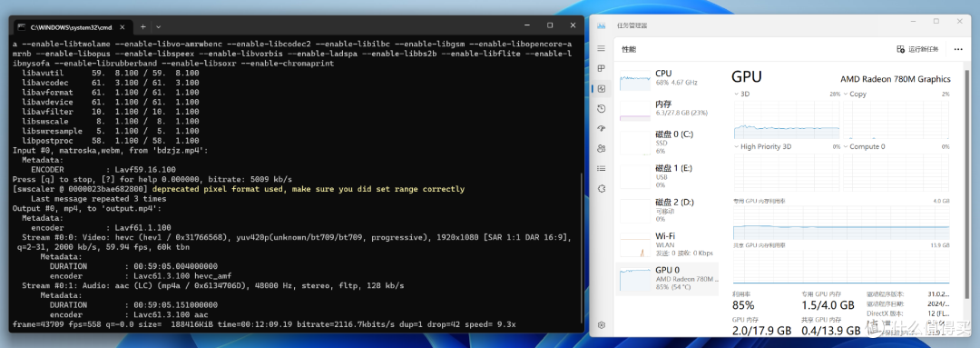980x348 pixels.
Task: Open the Services page icon
Action: pyautogui.click(x=602, y=188)
